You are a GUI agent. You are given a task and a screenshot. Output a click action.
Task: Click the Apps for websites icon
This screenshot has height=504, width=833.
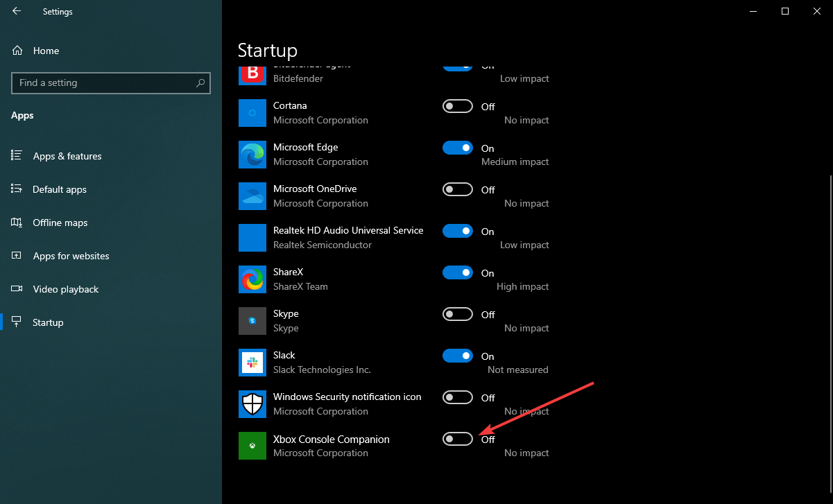tap(17, 256)
